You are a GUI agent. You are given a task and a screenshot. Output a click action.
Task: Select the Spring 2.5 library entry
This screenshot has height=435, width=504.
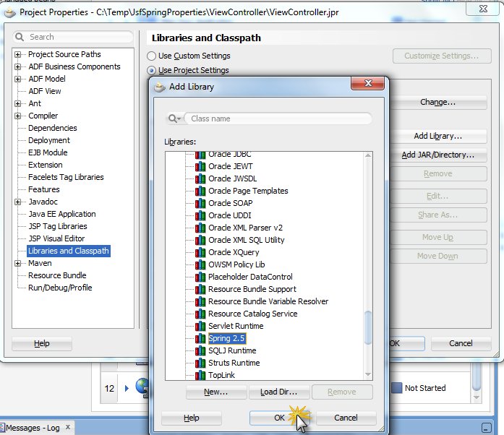coord(227,338)
